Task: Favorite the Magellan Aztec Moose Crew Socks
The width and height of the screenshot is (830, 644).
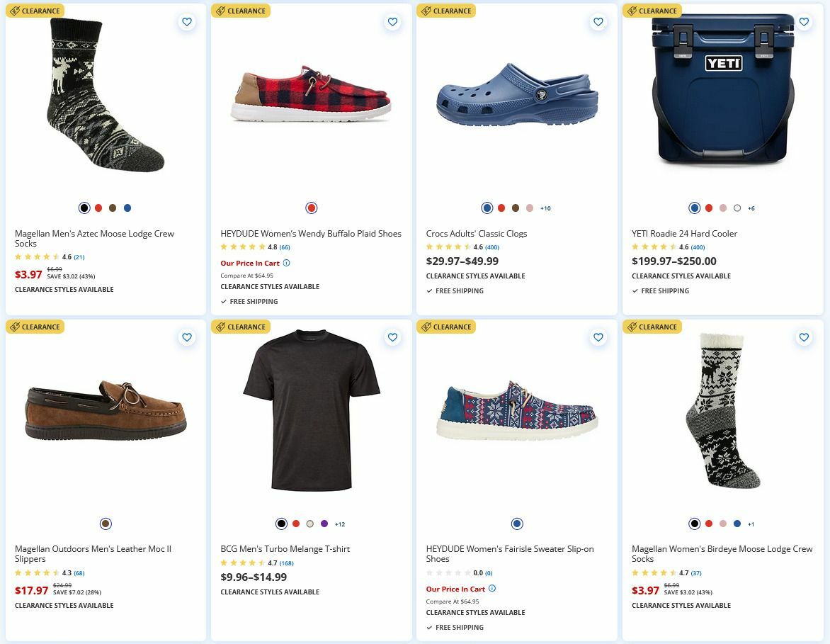Action: click(x=187, y=22)
